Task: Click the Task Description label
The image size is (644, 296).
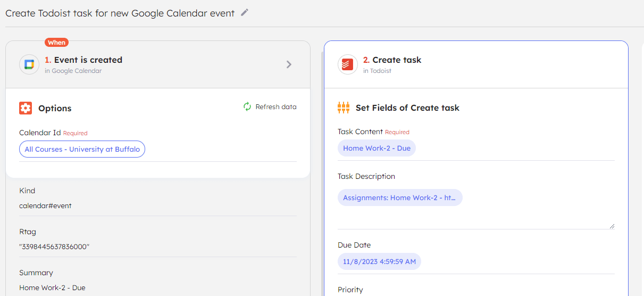Action: tap(366, 176)
